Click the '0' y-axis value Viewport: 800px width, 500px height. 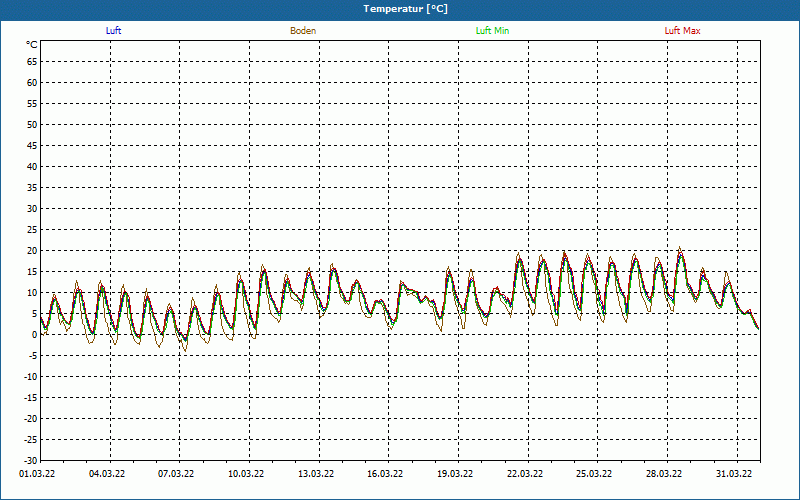[x=35, y=335]
